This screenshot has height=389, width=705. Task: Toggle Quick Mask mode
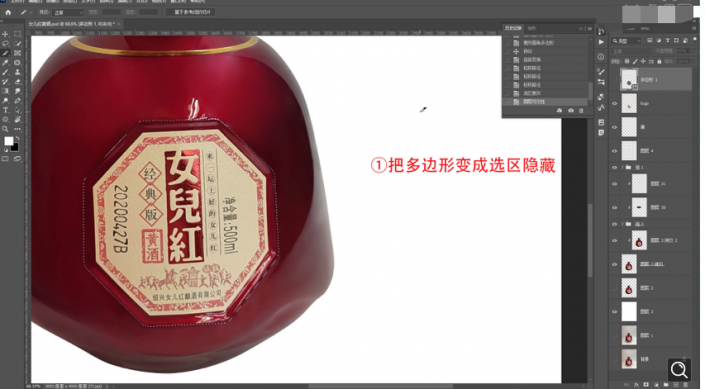[5, 159]
